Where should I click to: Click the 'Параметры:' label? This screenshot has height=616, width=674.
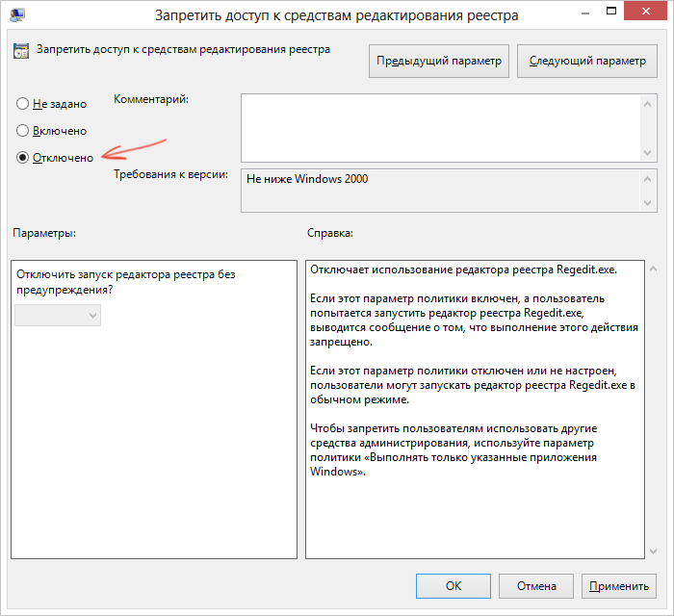[x=44, y=233]
